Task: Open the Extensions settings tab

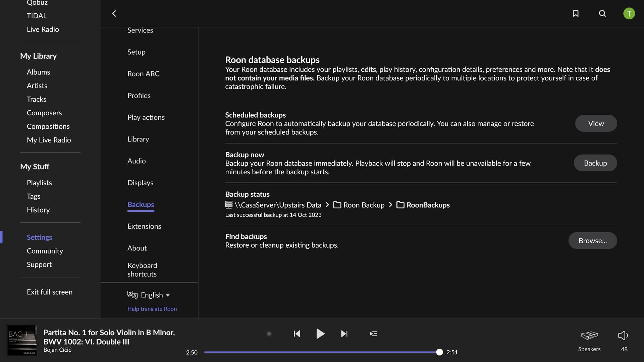Action: tap(144, 226)
